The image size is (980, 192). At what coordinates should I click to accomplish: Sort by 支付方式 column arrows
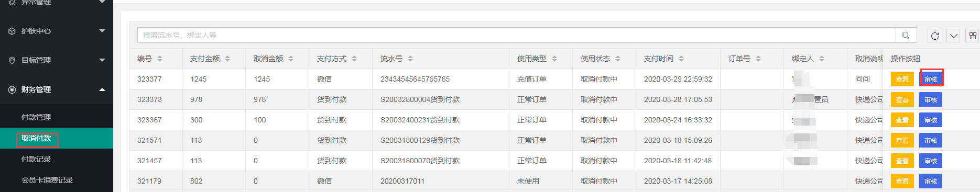pos(354,59)
